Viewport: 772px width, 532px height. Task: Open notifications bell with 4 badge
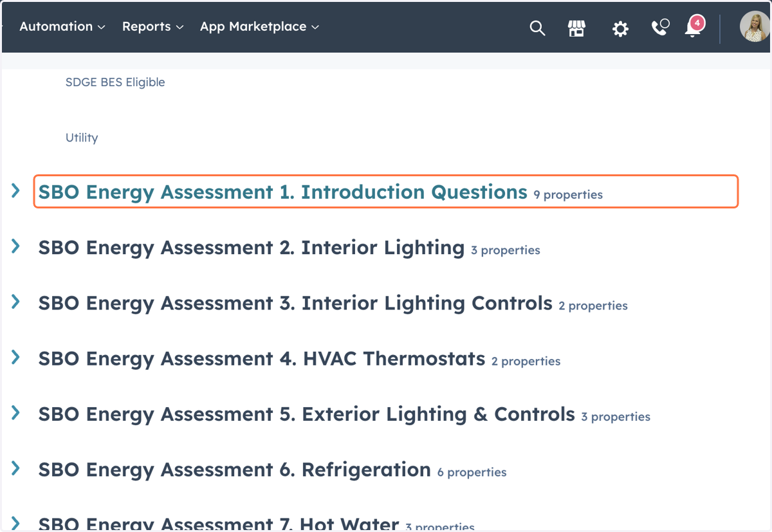[x=694, y=27]
